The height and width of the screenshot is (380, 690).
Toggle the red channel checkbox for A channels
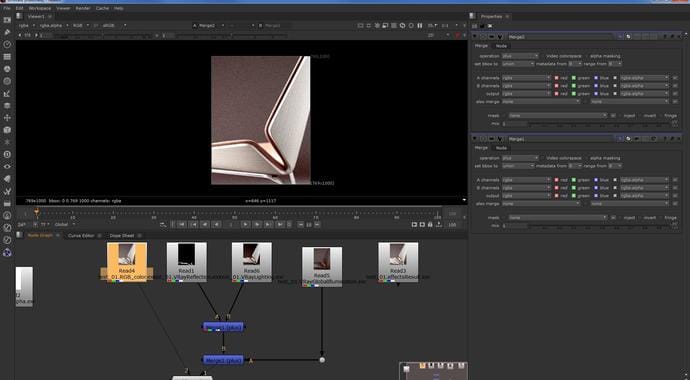556,78
